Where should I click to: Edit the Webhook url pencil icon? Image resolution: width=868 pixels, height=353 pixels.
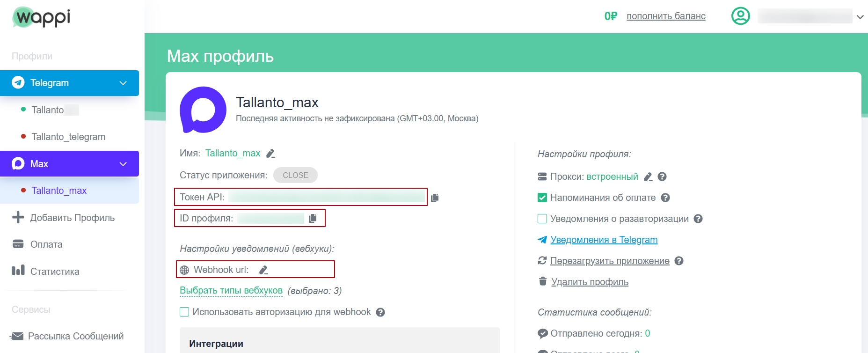point(263,270)
